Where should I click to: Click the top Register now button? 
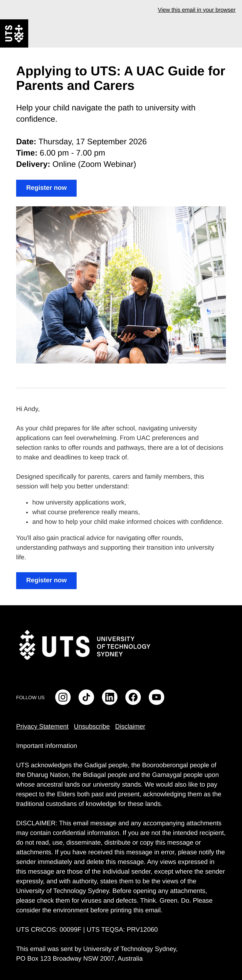click(46, 188)
